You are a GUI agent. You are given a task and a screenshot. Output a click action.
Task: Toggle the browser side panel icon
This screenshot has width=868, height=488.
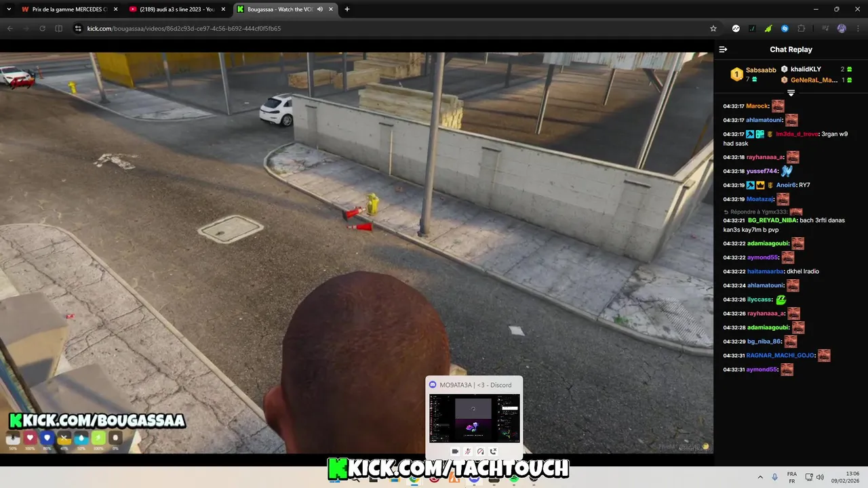58,28
